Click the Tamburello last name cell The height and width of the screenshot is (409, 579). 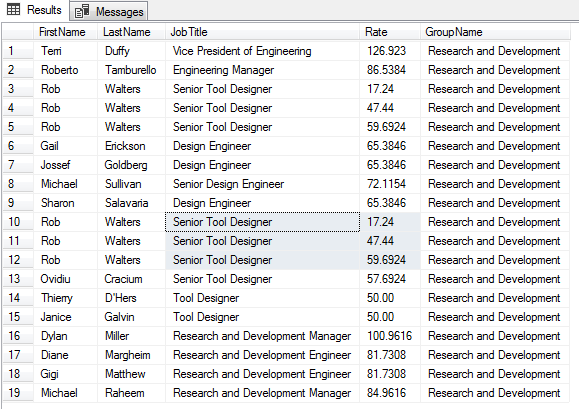click(x=131, y=70)
